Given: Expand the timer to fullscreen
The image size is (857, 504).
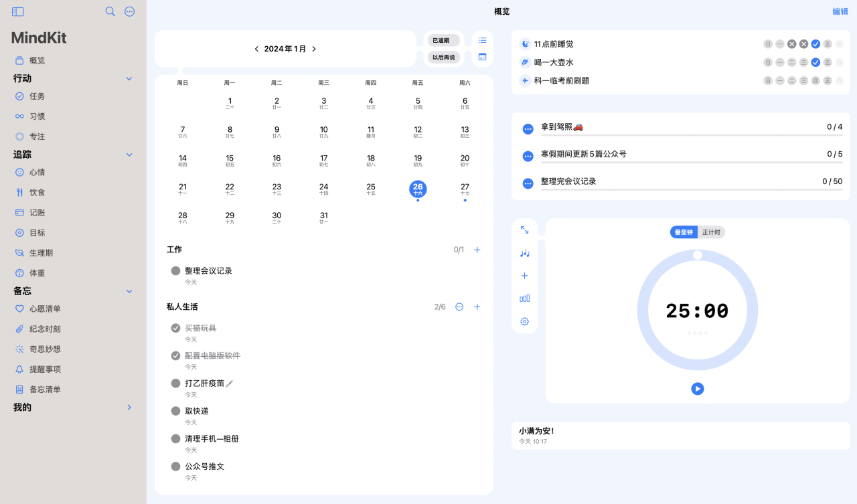Looking at the screenshot, I should [524, 230].
